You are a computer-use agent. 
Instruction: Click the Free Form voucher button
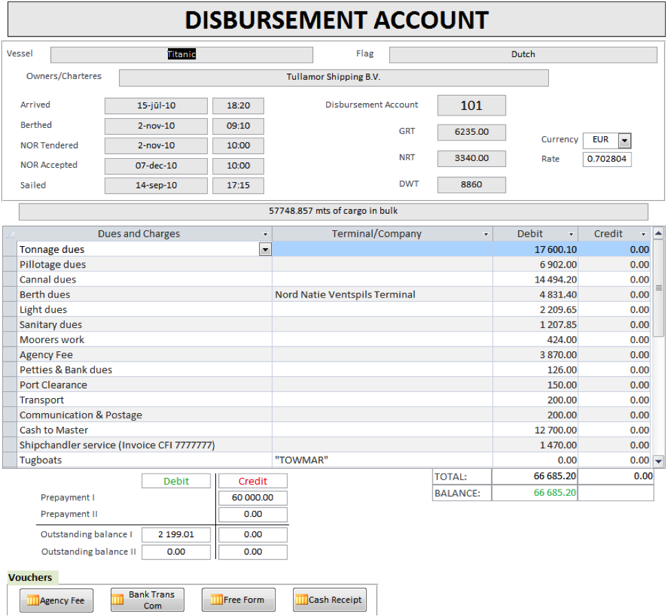coord(238,600)
